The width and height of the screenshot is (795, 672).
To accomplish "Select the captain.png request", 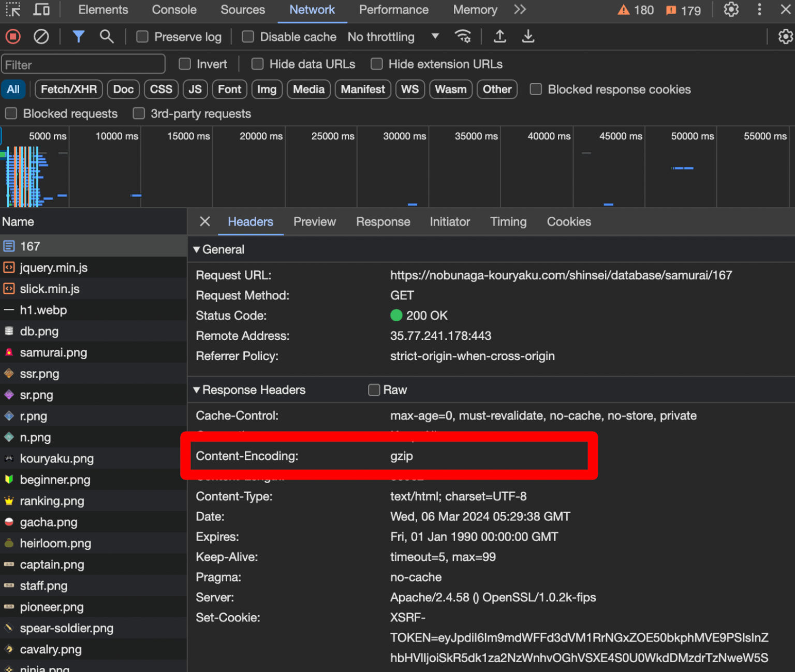I will pos(93,564).
